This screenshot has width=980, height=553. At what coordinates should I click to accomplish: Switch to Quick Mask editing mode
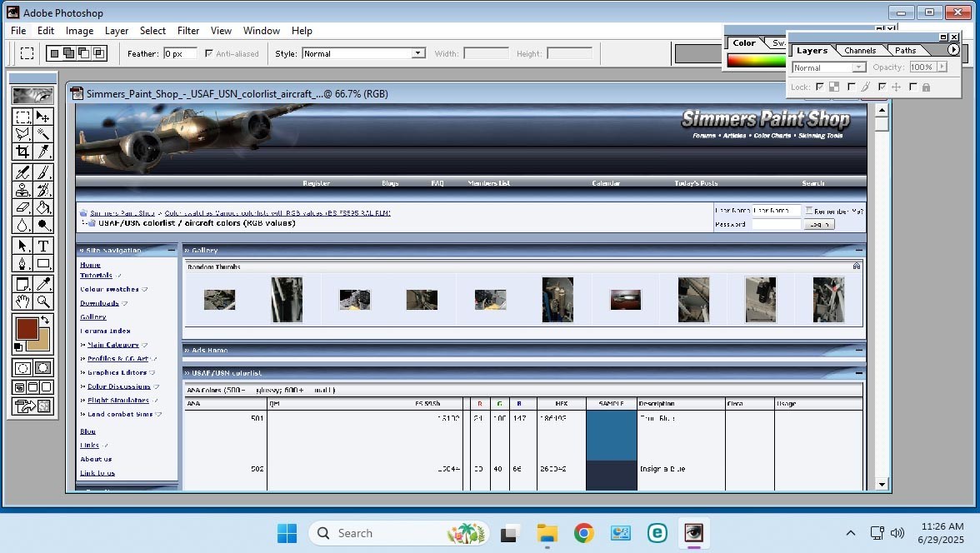(43, 368)
